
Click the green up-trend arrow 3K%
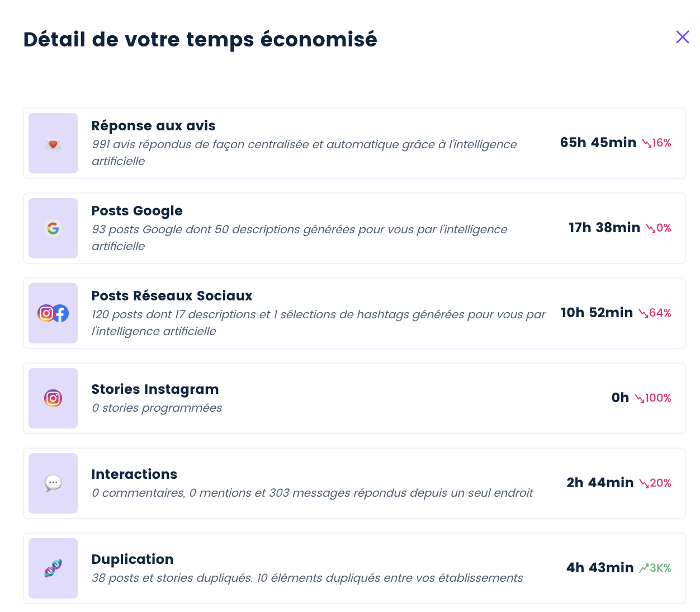[x=655, y=568]
